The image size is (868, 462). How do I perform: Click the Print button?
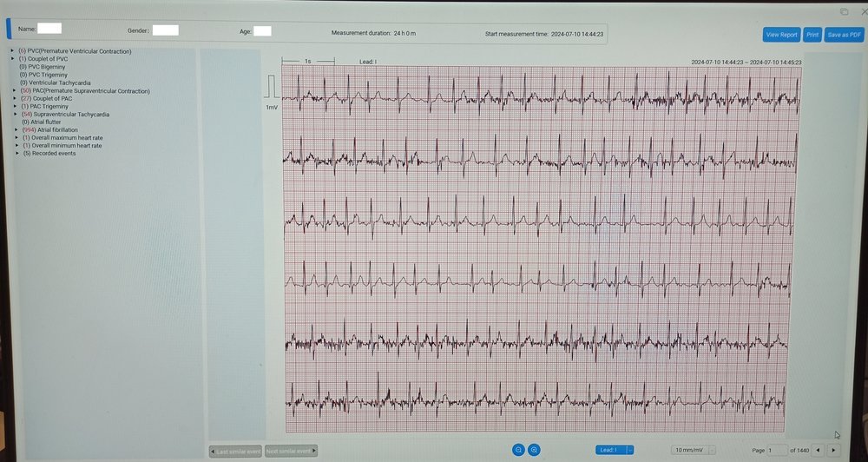click(x=812, y=35)
